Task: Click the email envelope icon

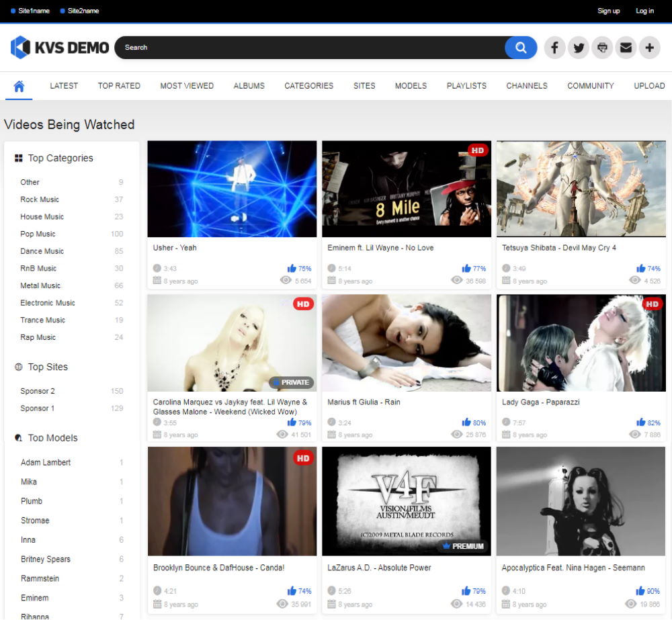Action: 626,48
